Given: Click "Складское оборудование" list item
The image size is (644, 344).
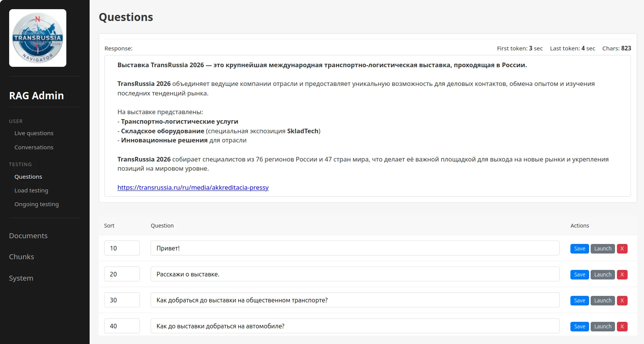Looking at the screenshot, I should (x=219, y=131).
